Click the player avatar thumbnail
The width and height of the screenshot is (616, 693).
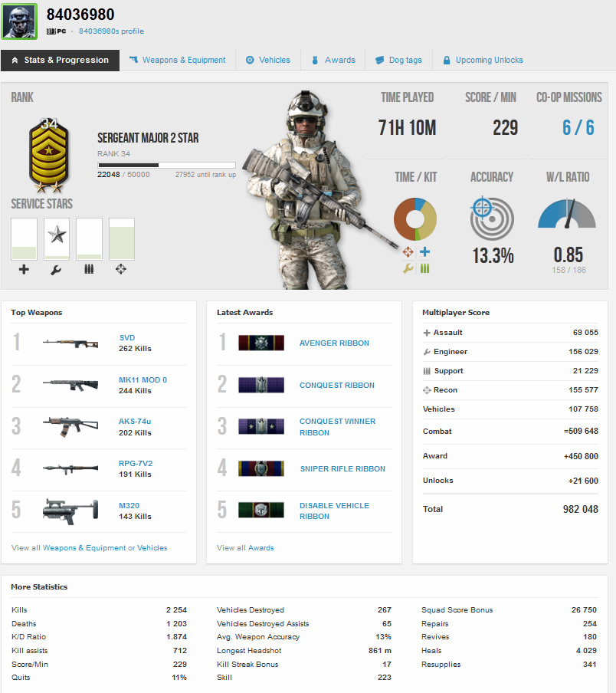point(19,21)
